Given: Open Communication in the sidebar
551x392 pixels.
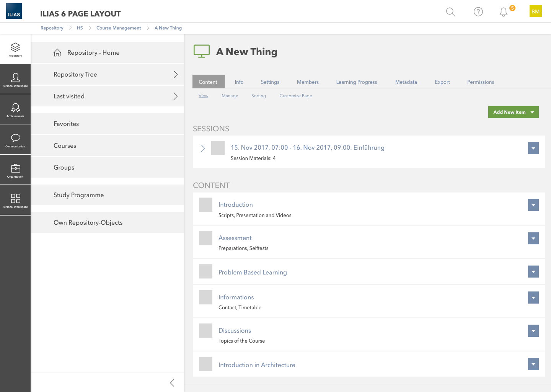Looking at the screenshot, I should (x=15, y=140).
